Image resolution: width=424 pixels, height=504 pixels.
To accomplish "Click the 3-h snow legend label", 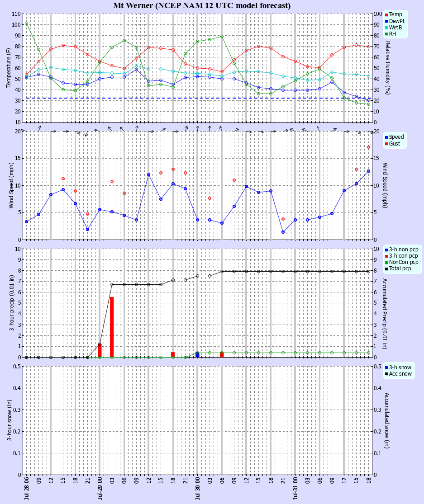I will (400, 367).
